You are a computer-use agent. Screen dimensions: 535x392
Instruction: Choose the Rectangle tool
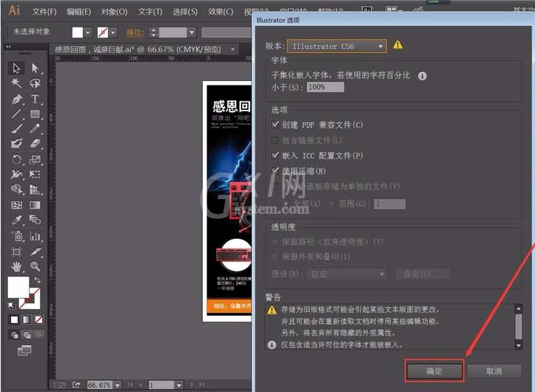pyautogui.click(x=35, y=114)
